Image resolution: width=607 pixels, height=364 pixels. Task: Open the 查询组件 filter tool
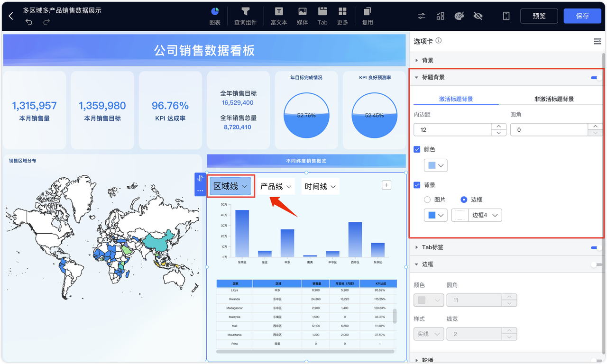(245, 16)
